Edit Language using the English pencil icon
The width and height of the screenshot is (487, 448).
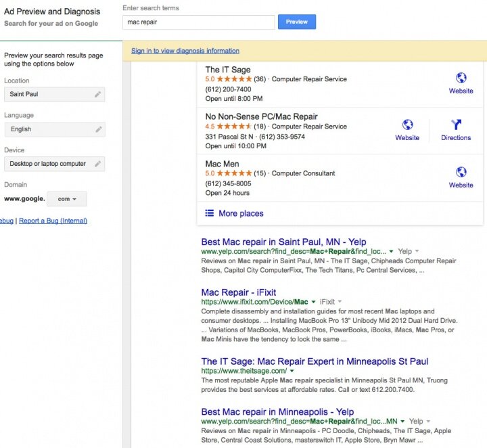pos(99,129)
